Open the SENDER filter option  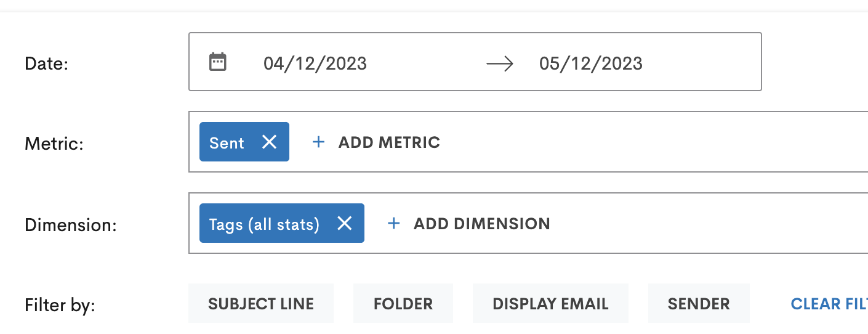699,303
